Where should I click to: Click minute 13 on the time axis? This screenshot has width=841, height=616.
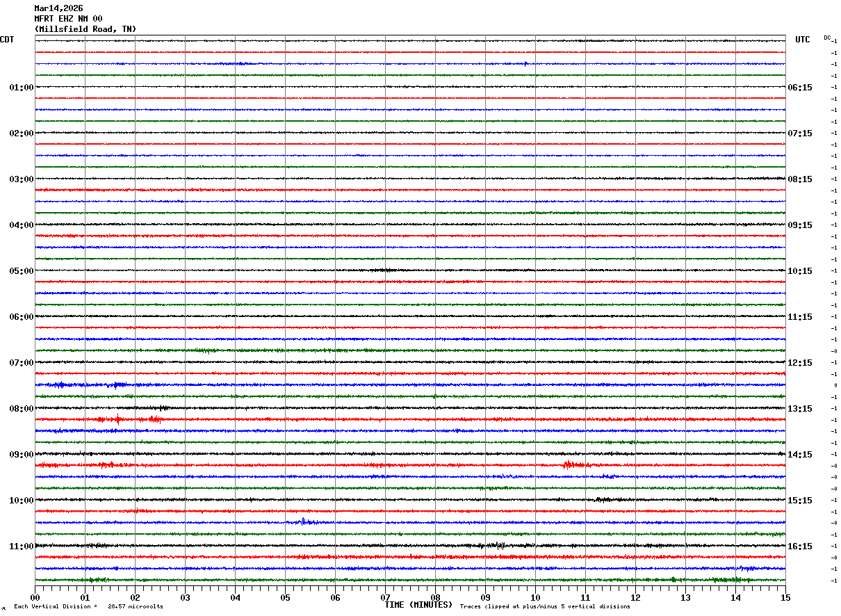click(685, 597)
